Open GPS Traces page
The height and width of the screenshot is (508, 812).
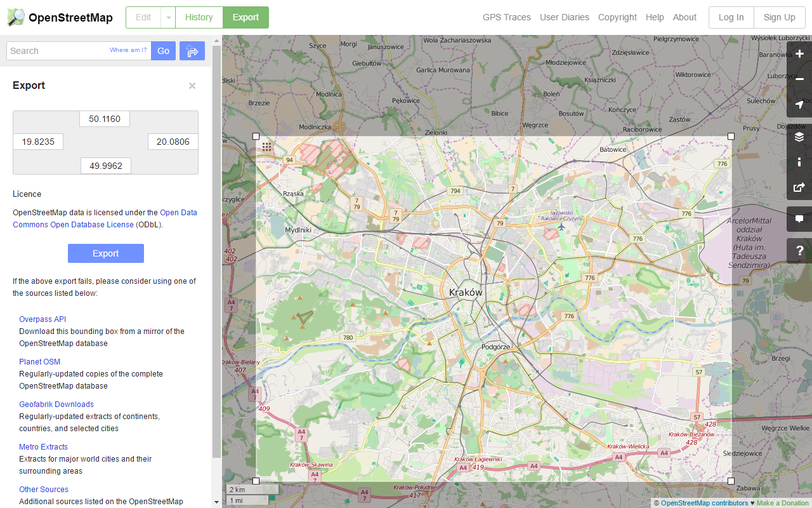click(x=507, y=17)
